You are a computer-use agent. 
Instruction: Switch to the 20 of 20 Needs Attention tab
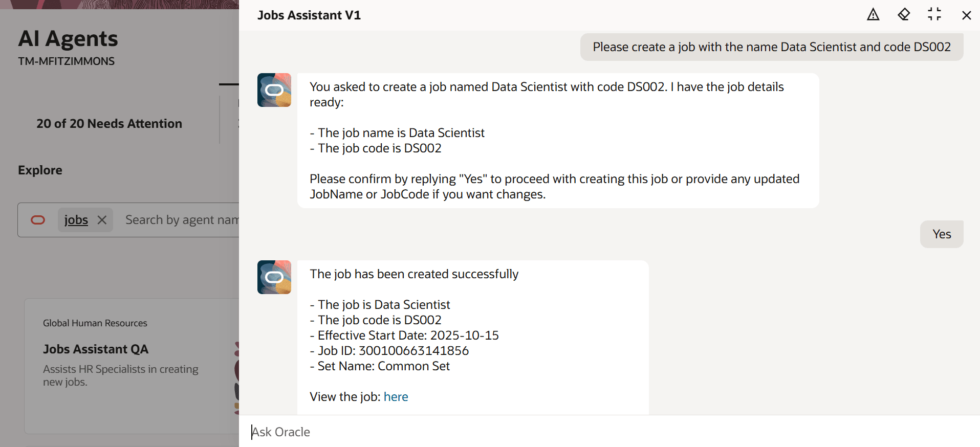point(109,123)
